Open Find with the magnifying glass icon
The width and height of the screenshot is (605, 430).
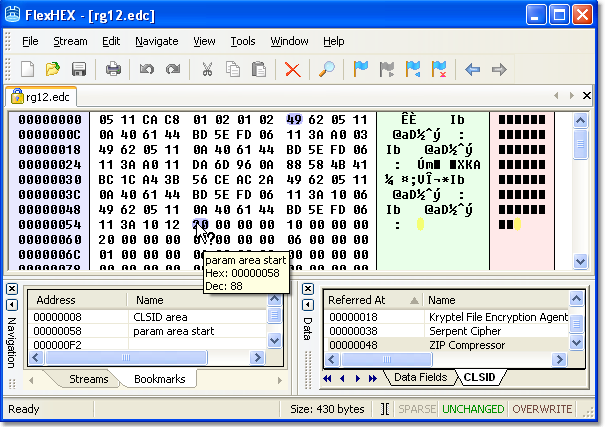click(327, 69)
